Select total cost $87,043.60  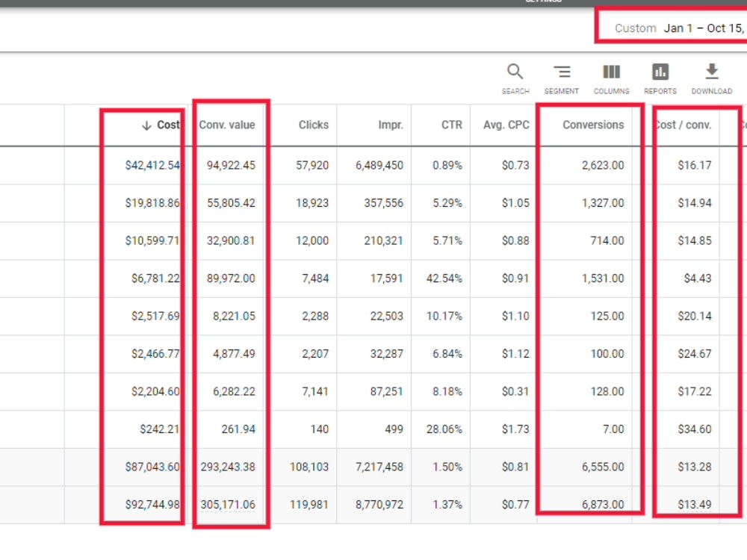[x=152, y=467]
